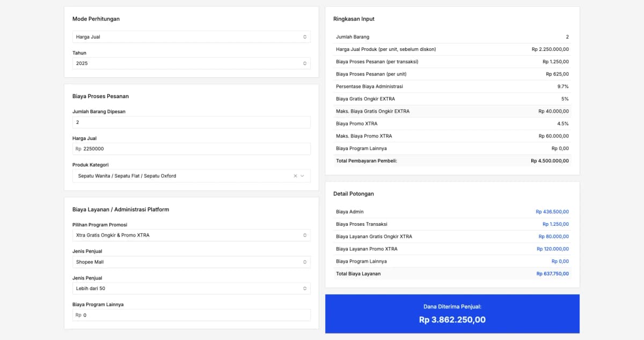The height and width of the screenshot is (340, 644).
Task: Click the stepper arrows on Mode Perhitungan
Action: (305, 36)
